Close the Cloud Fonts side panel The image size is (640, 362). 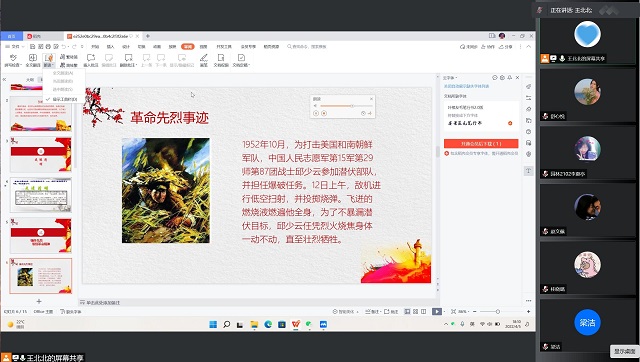coord(518,78)
